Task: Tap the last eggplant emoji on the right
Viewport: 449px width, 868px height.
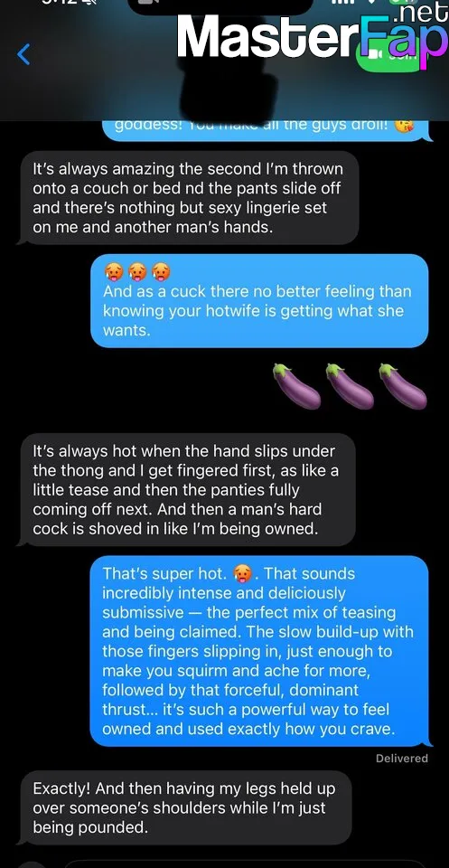Action: point(403,386)
